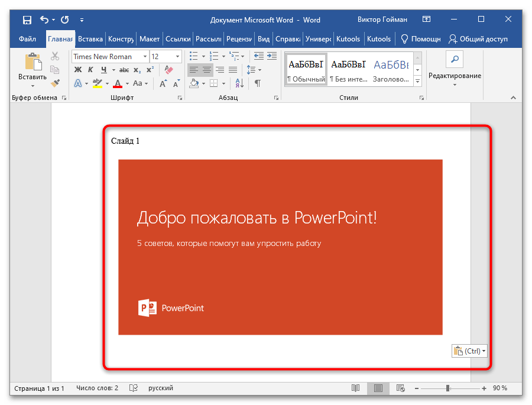This screenshot has width=532, height=405.
Task: Open the first Kutools tab
Action: pyautogui.click(x=348, y=39)
